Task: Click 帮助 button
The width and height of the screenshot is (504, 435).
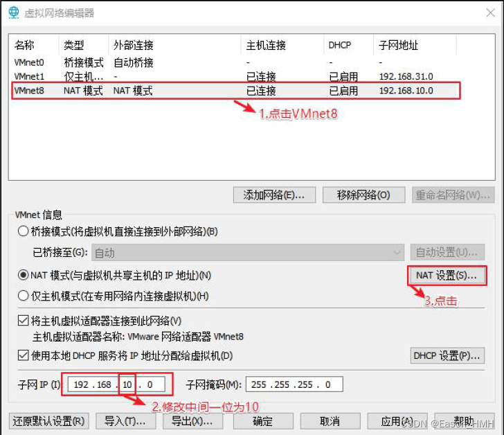Action: pyautogui.click(x=465, y=421)
